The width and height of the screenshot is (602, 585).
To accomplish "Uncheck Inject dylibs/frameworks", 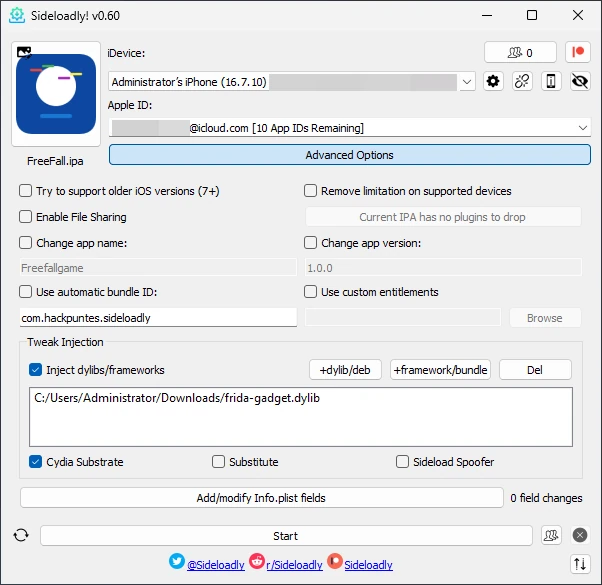I will 36,370.
